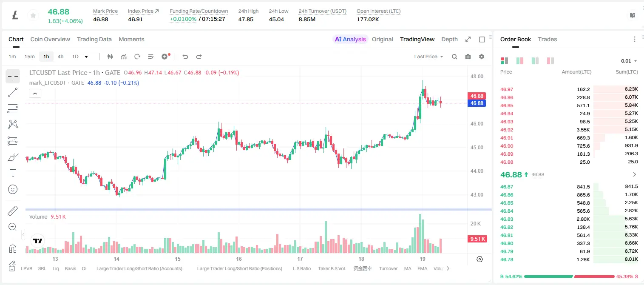Open the 1D timeframe dropdown arrow
This screenshot has height=285, width=644.
pos(86,57)
